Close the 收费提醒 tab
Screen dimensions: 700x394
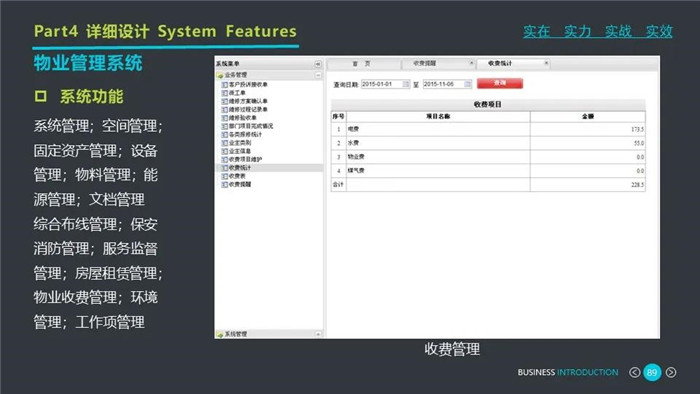pos(471,63)
